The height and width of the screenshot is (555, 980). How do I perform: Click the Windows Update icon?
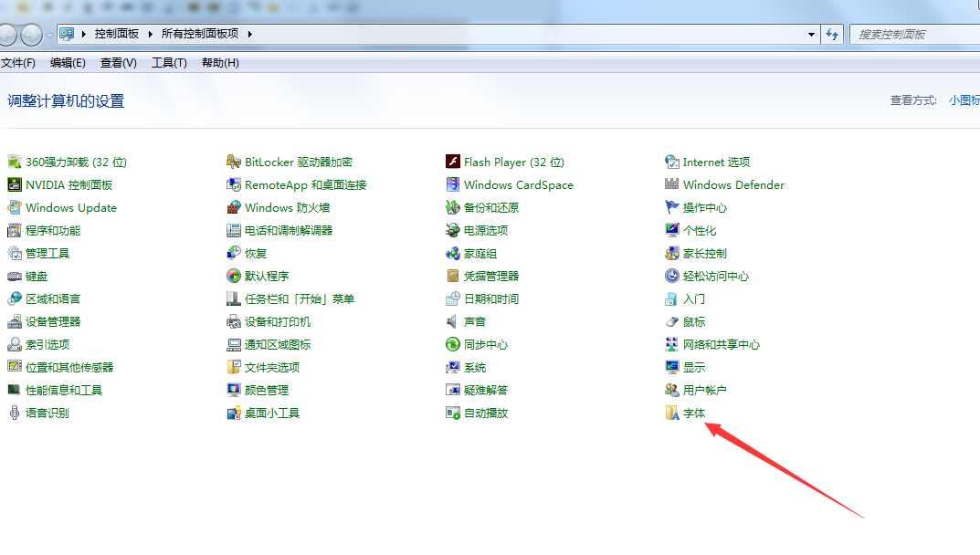click(x=15, y=208)
